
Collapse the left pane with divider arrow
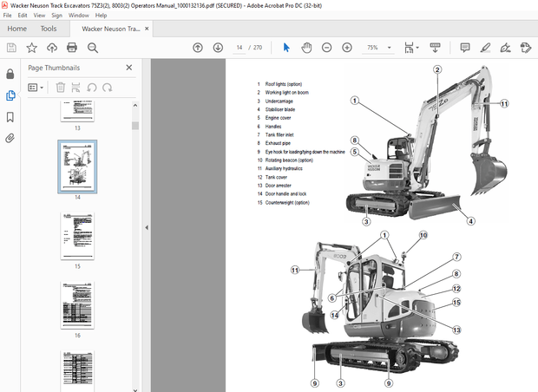coord(146,227)
